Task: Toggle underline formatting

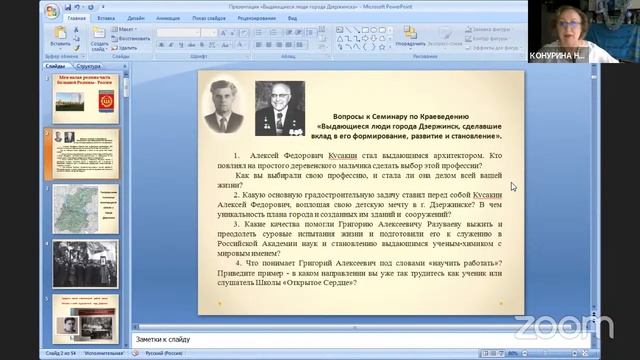Action: [181, 45]
